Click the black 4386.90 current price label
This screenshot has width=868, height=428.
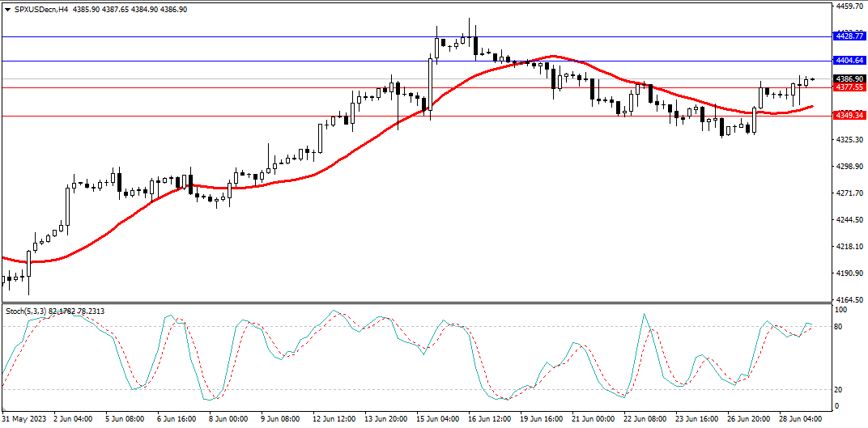tap(849, 79)
